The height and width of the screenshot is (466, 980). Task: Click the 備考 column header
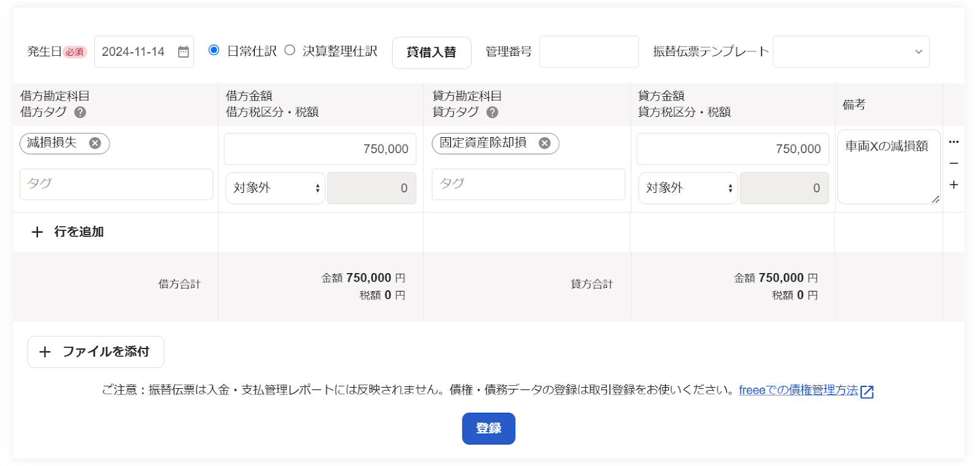point(854,105)
